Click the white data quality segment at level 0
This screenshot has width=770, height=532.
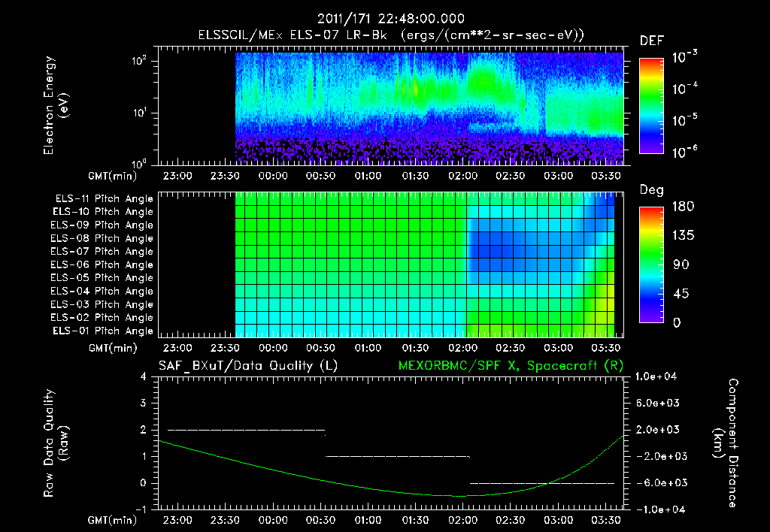click(x=542, y=483)
